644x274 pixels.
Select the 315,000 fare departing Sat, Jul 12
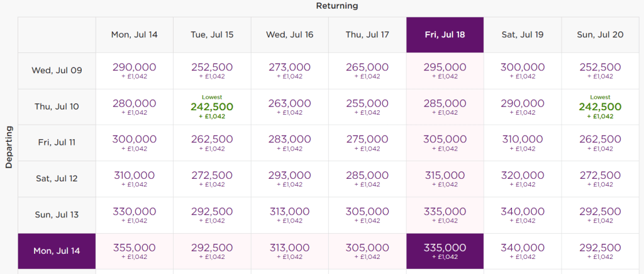pos(445,179)
